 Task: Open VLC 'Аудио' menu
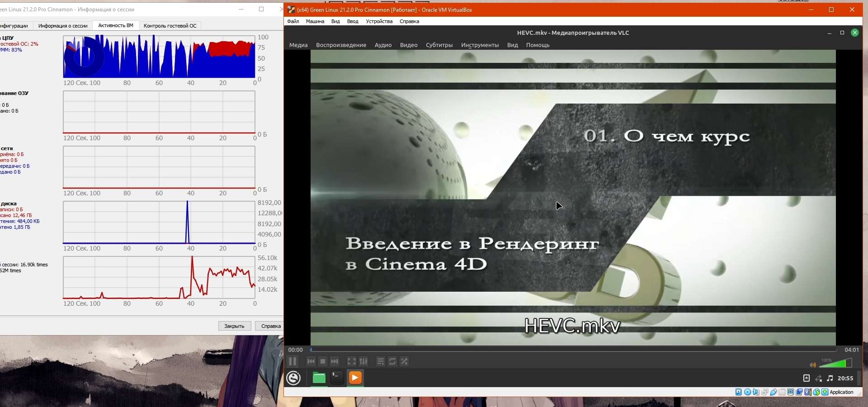tap(383, 45)
